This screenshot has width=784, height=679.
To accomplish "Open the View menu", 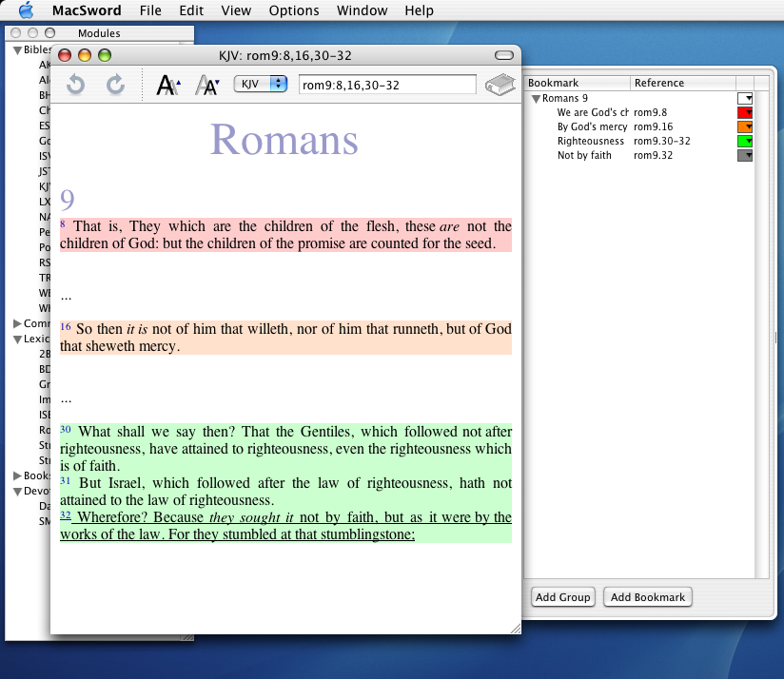I will 236,10.
